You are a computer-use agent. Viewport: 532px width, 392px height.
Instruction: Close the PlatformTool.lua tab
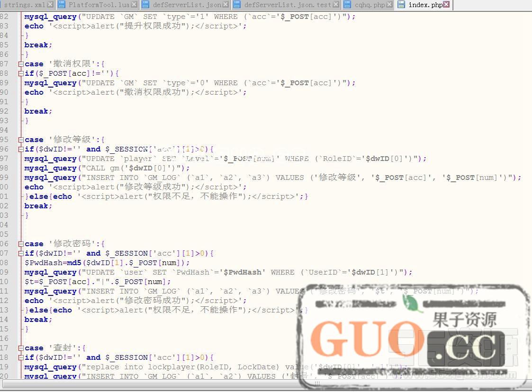click(x=134, y=5)
